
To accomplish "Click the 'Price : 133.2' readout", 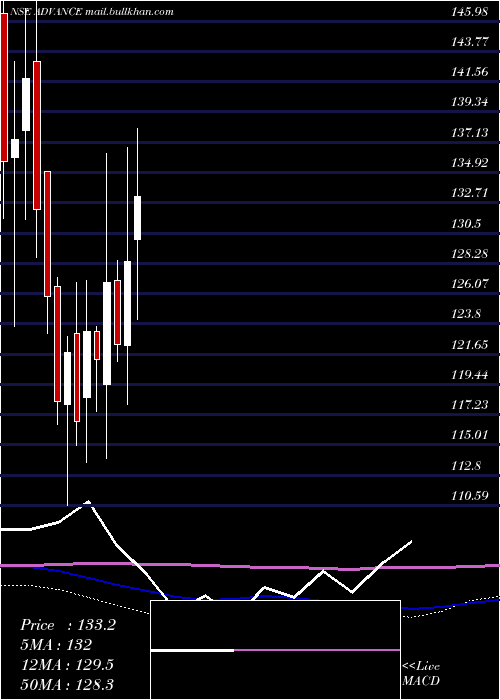I will pyautogui.click(x=68, y=625).
